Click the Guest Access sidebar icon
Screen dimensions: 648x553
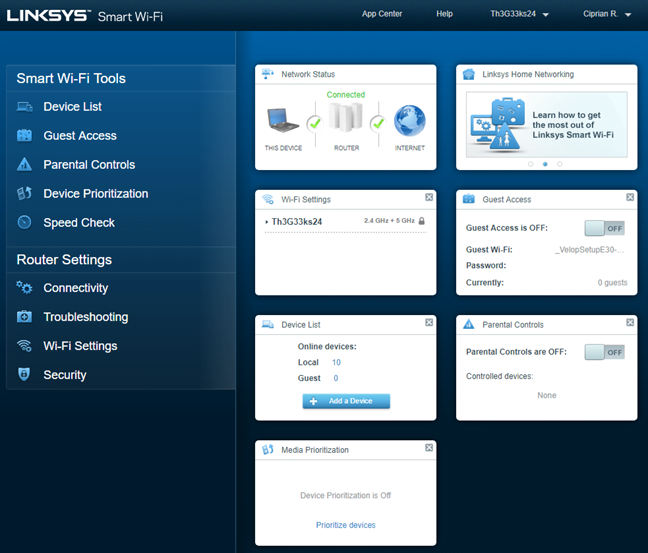[24, 135]
